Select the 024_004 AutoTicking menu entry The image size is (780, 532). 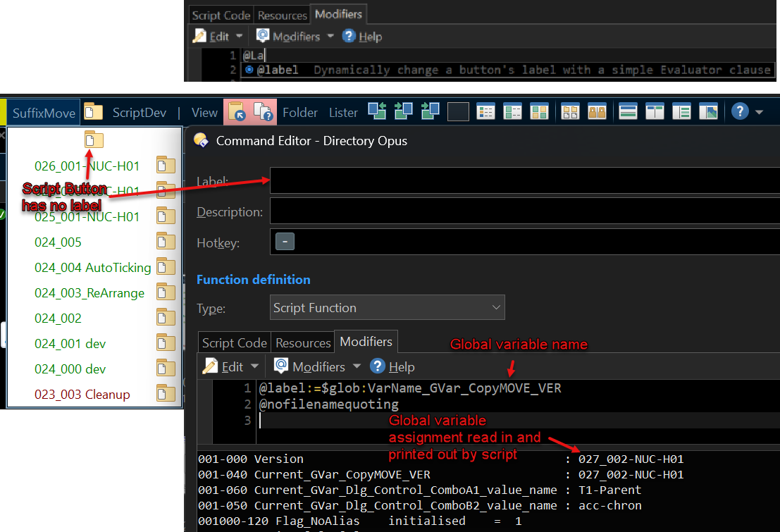tap(92, 267)
